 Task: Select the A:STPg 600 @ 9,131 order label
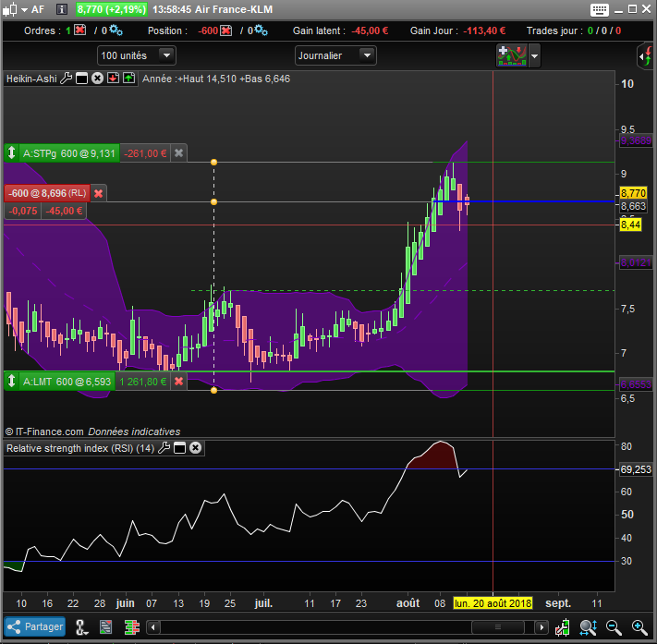tap(69, 153)
